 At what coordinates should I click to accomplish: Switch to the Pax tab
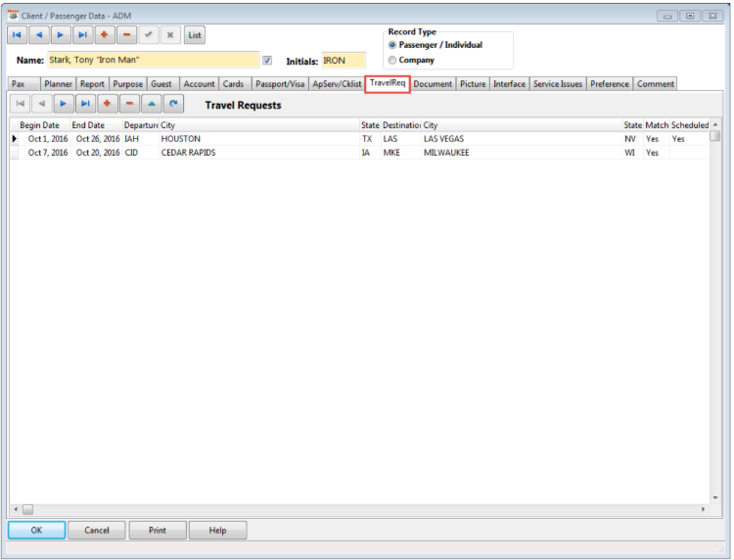[x=23, y=84]
